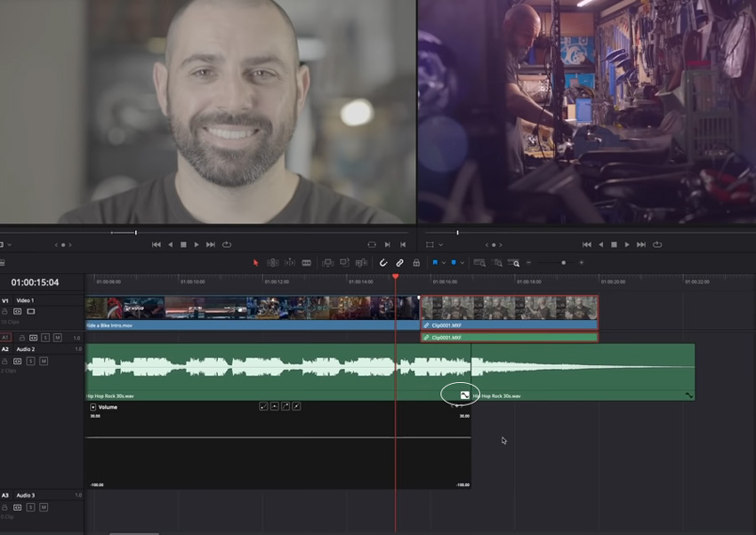Toggle the linked selection chain icon
Screen dimensions: 756x535
pyautogui.click(x=399, y=263)
